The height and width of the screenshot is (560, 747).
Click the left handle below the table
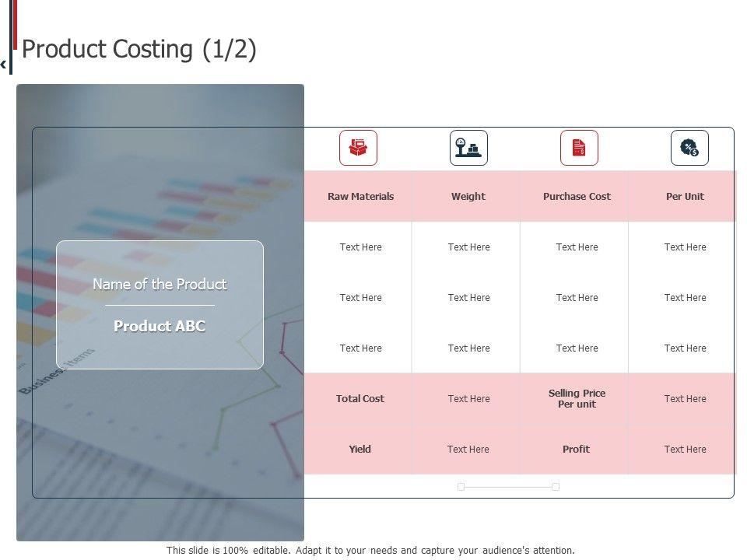point(461,487)
